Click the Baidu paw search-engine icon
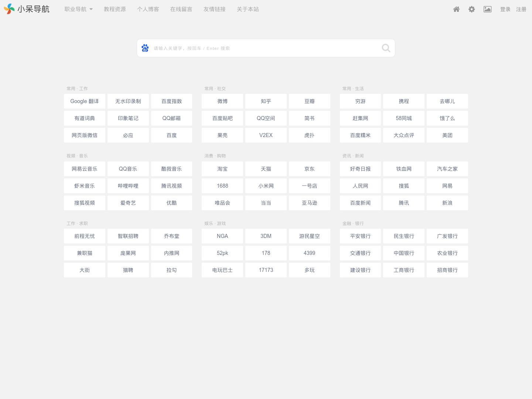The image size is (532, 399). click(x=145, y=48)
